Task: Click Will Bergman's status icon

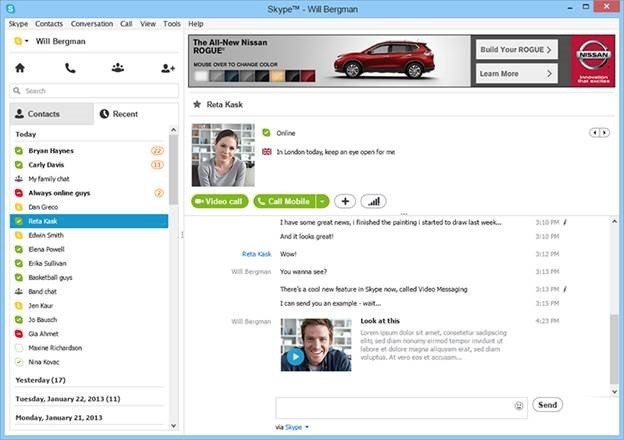Action: (18, 41)
